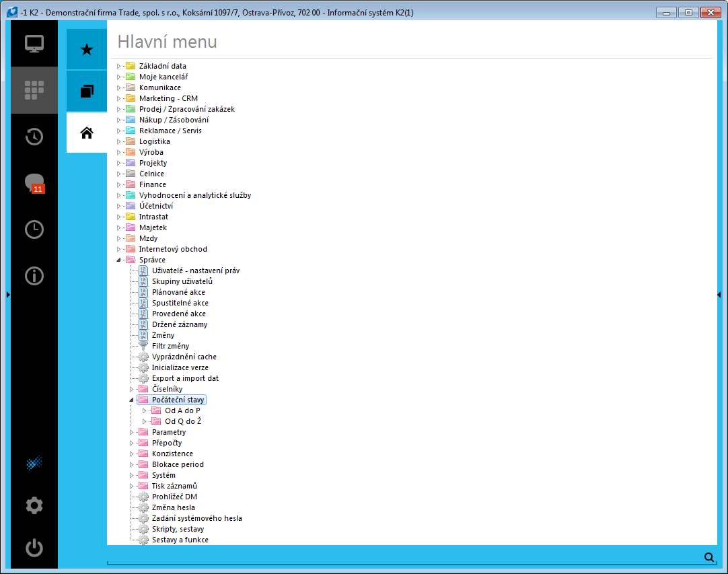This screenshot has height=574, width=728.
Task: Expand the Finance folder
Action: pos(119,184)
